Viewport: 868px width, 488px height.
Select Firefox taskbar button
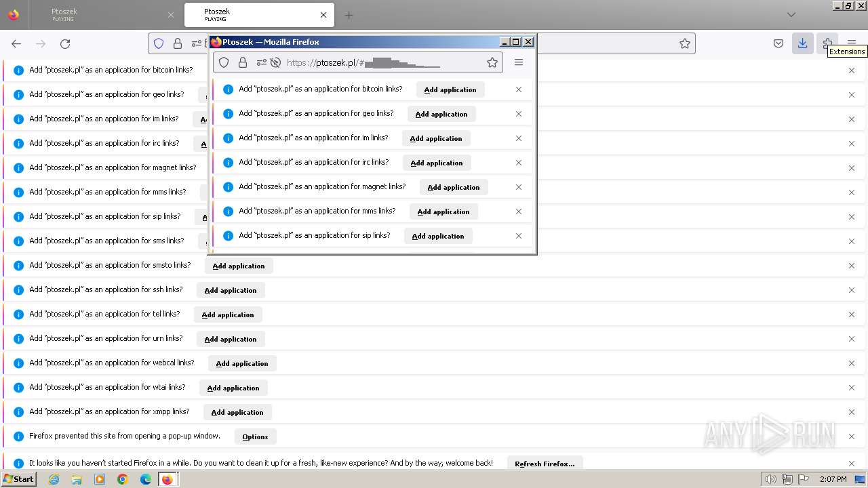[x=167, y=479]
